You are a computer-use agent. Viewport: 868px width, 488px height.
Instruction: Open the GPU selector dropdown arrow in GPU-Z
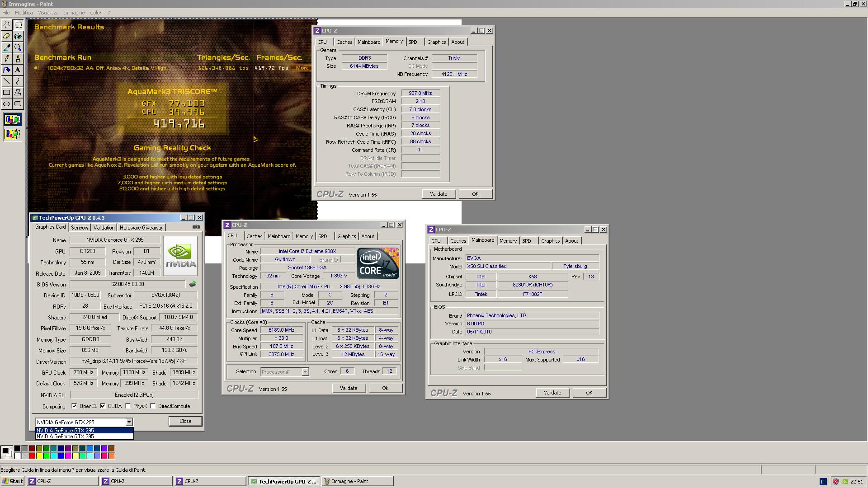tap(129, 422)
